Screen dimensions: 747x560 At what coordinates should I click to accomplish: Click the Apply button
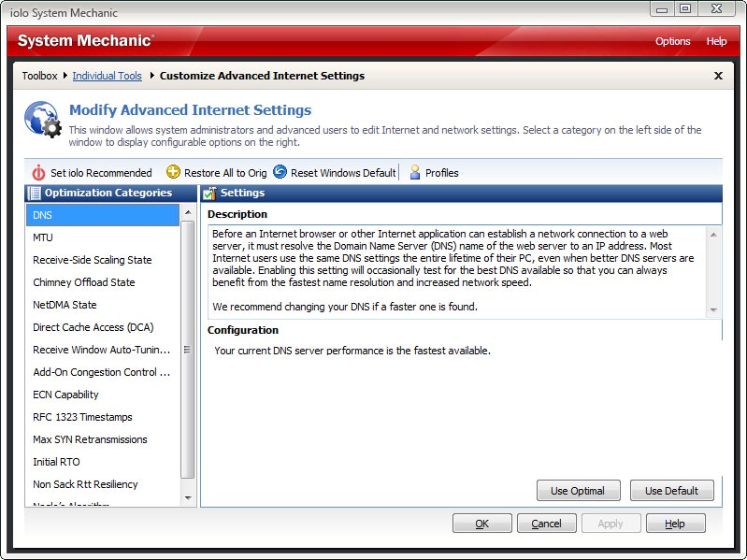coord(611,524)
